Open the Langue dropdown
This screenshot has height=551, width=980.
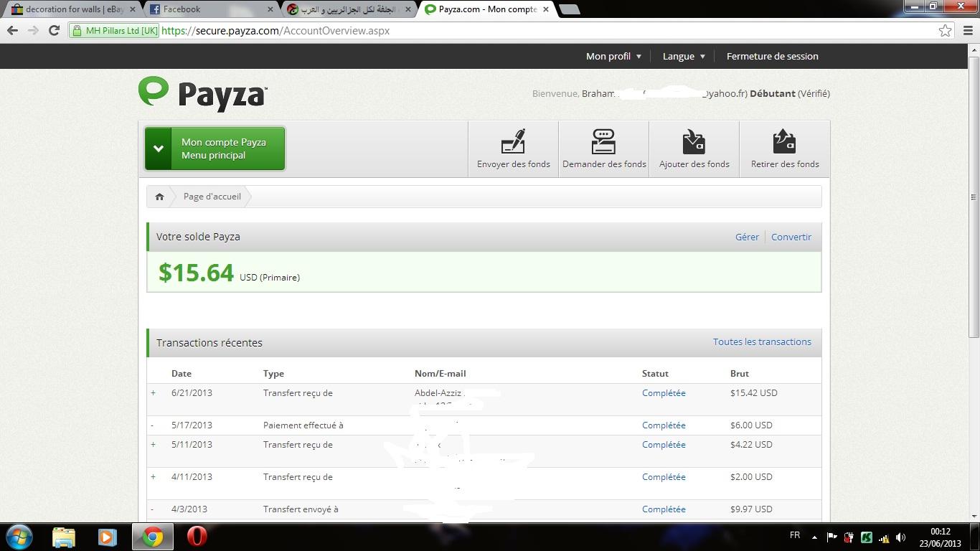tap(684, 56)
